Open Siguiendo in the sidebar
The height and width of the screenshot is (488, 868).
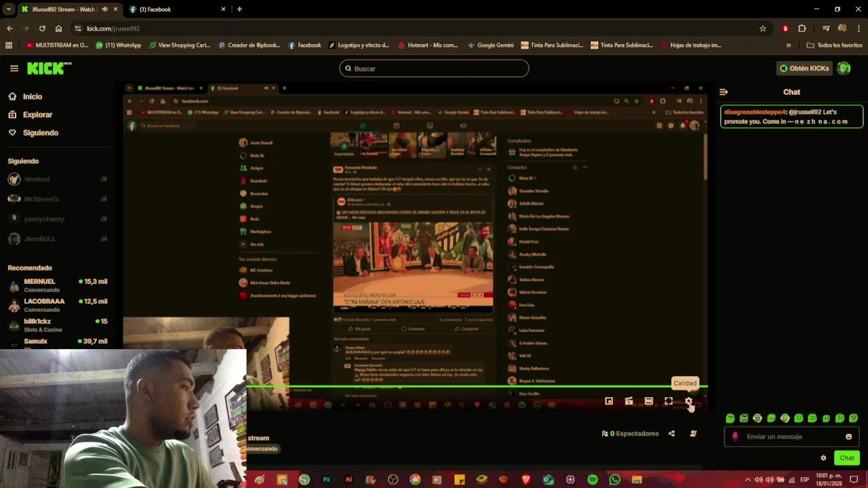[x=33, y=133]
